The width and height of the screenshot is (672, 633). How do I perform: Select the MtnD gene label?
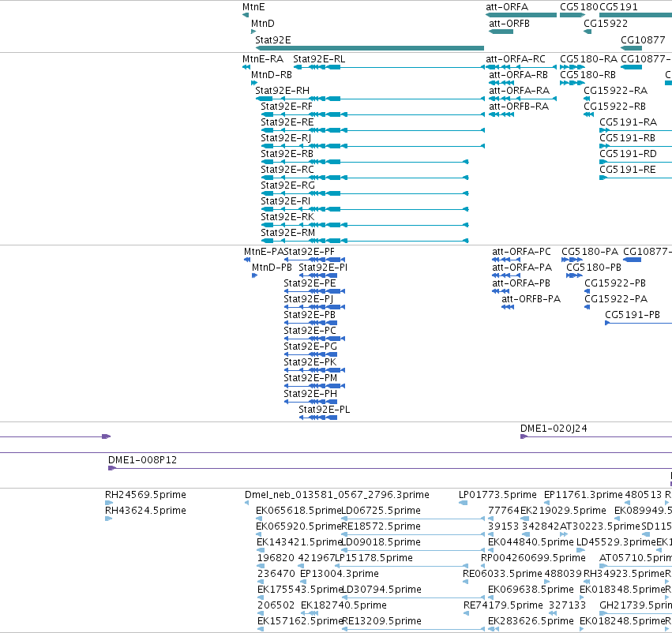coord(263,24)
